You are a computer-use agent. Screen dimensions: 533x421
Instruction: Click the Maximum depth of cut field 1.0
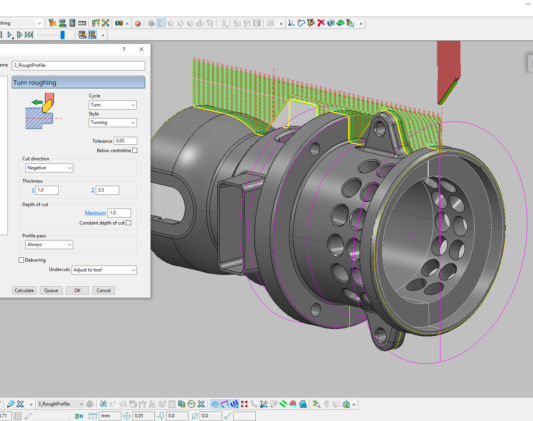coord(119,213)
